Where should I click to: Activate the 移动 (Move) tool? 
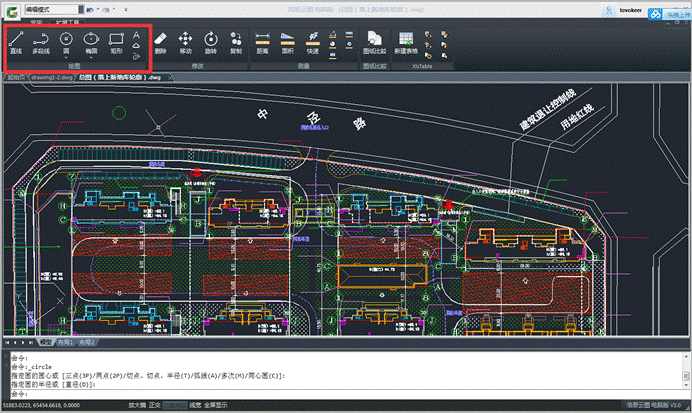point(186,41)
